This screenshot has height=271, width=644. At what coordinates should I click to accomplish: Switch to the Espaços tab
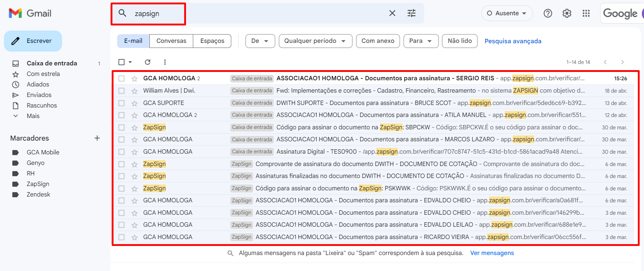coord(212,41)
